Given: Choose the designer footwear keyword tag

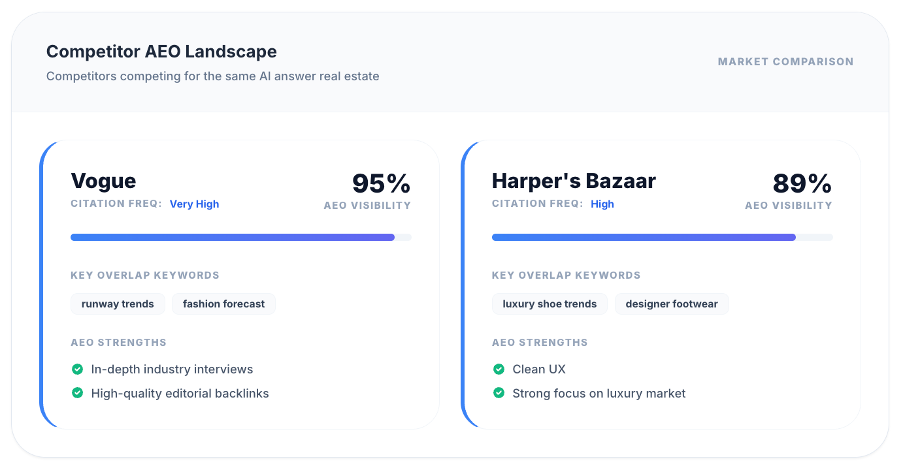Looking at the screenshot, I should point(671,304).
